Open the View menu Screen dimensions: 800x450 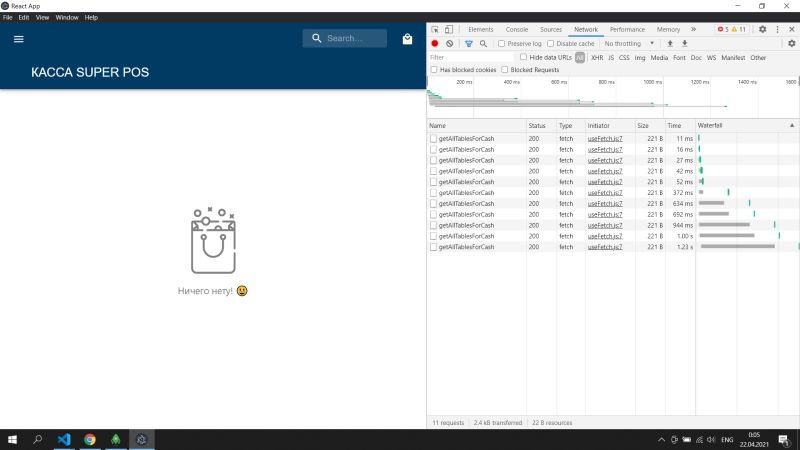pos(42,17)
